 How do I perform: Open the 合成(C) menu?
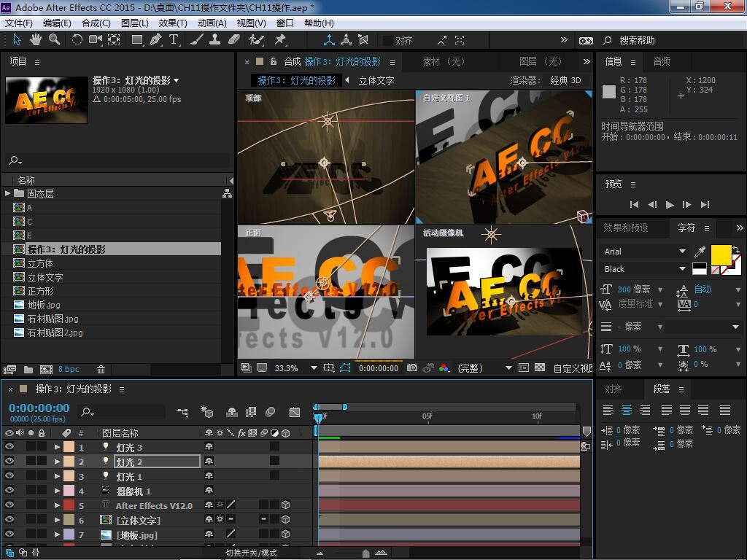click(96, 23)
